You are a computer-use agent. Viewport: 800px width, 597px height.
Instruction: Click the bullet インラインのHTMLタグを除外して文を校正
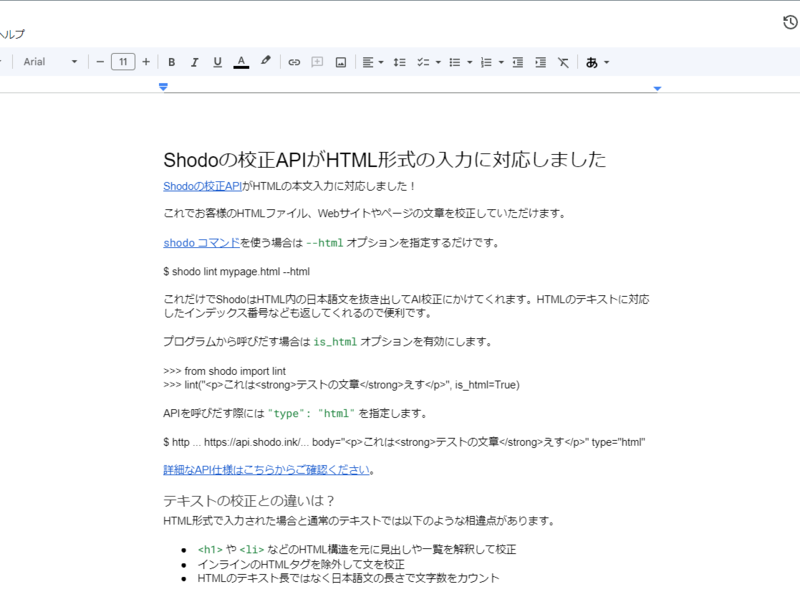point(301,564)
